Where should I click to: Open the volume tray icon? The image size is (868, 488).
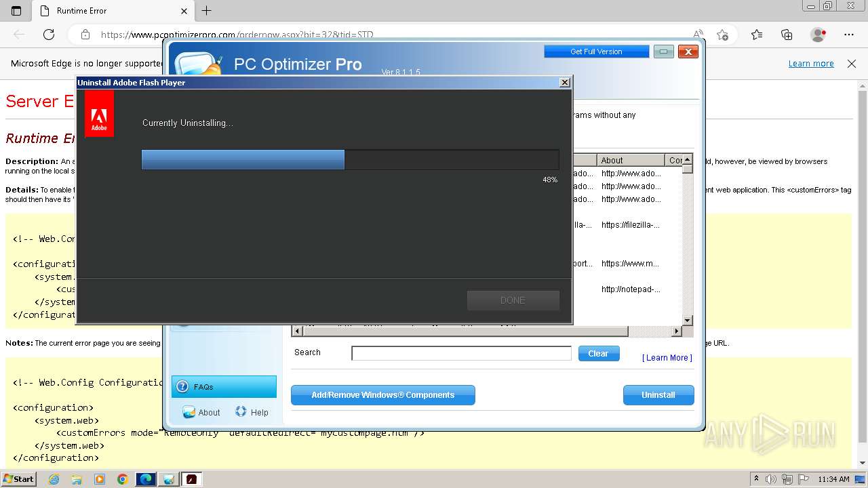[x=771, y=479]
